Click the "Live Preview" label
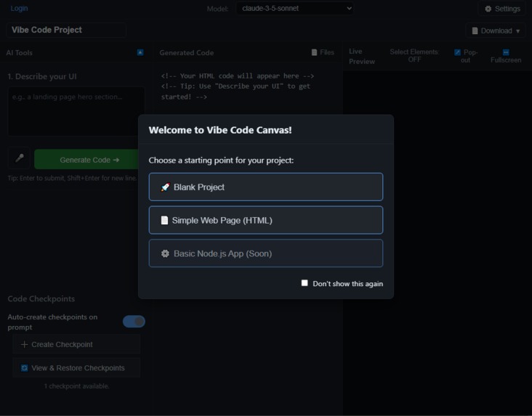The width and height of the screenshot is (532, 416). [x=362, y=57]
